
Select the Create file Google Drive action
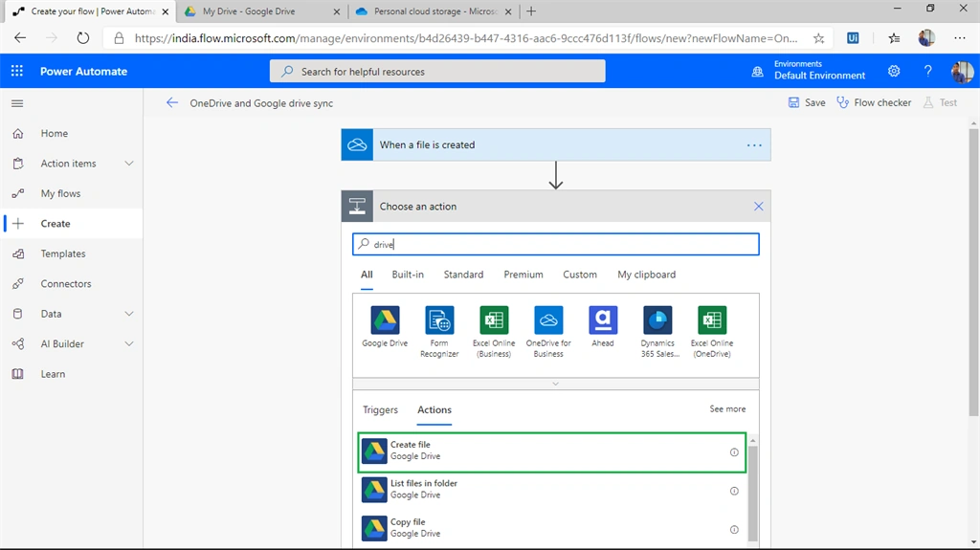(x=552, y=451)
